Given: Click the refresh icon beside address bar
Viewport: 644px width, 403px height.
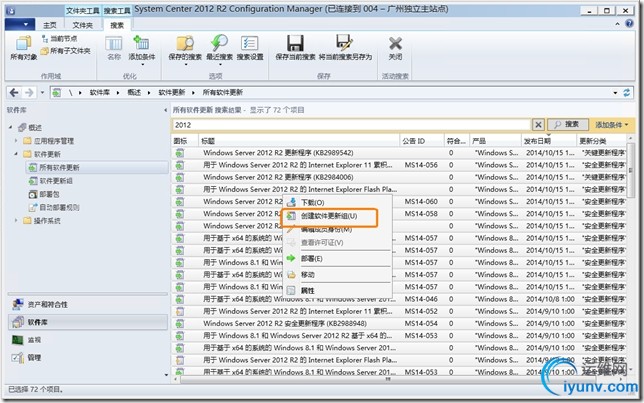Looking at the screenshot, I should click(x=627, y=93).
